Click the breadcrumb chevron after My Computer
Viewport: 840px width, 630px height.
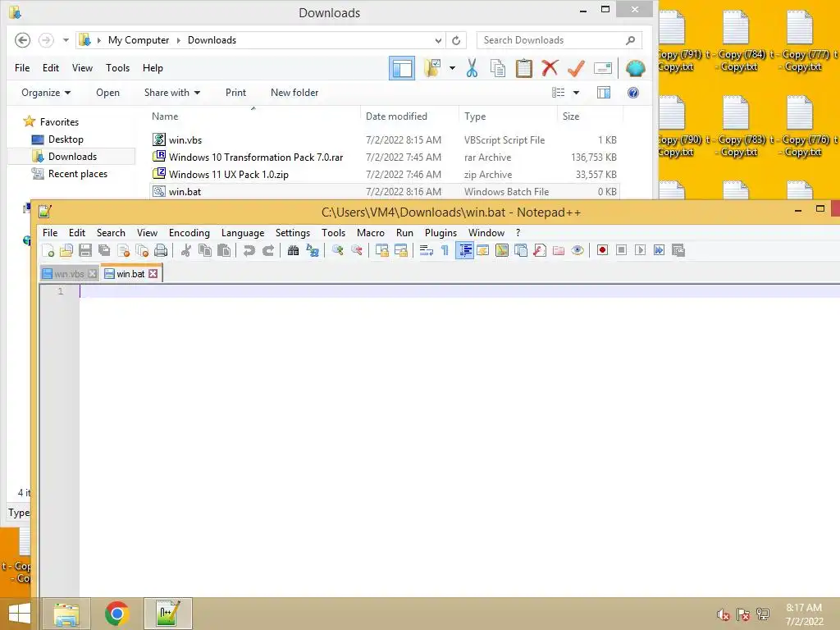pyautogui.click(x=178, y=40)
